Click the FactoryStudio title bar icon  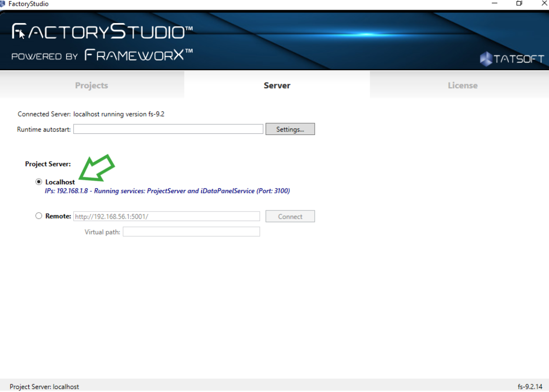[3, 4]
